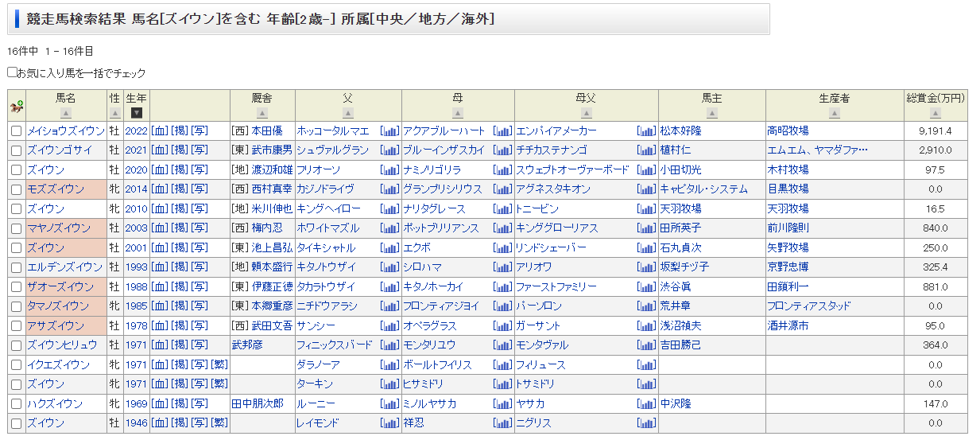Sort by 総賞金 prize money arrow
The image size is (980, 440).
[935, 113]
